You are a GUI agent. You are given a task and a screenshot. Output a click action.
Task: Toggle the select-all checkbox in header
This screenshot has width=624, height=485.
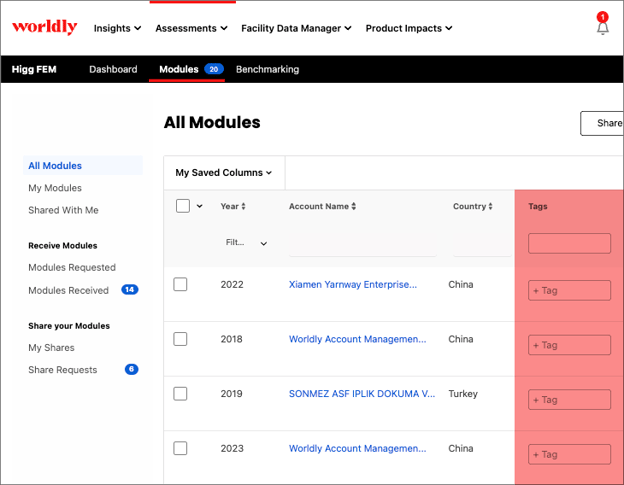(183, 206)
